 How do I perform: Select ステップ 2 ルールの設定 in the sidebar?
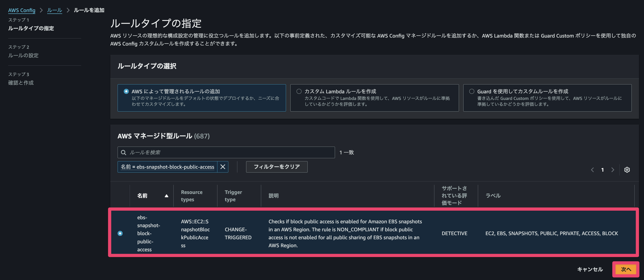click(x=23, y=56)
